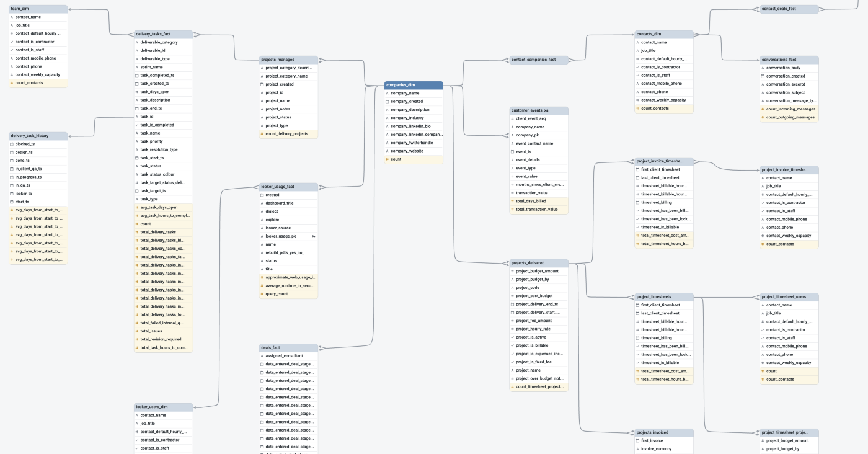Select the project_timesheets table header
Viewport: 868px width, 454px height.
(664, 296)
